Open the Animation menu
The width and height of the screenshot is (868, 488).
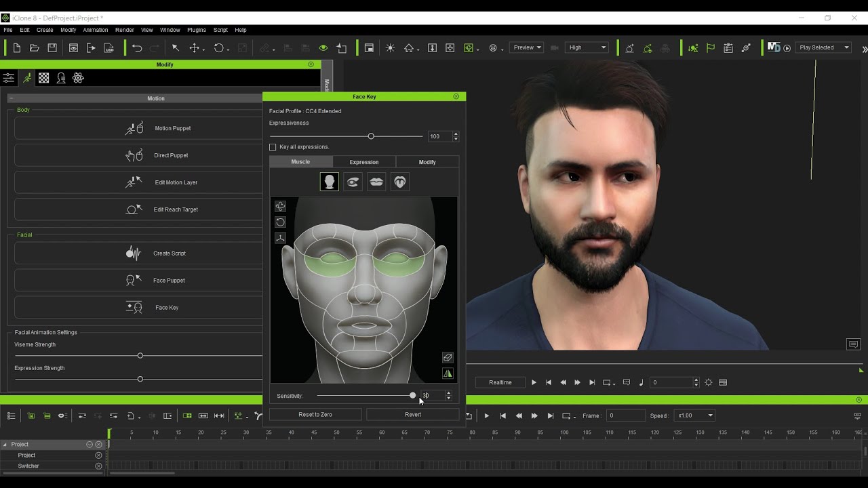coord(96,30)
